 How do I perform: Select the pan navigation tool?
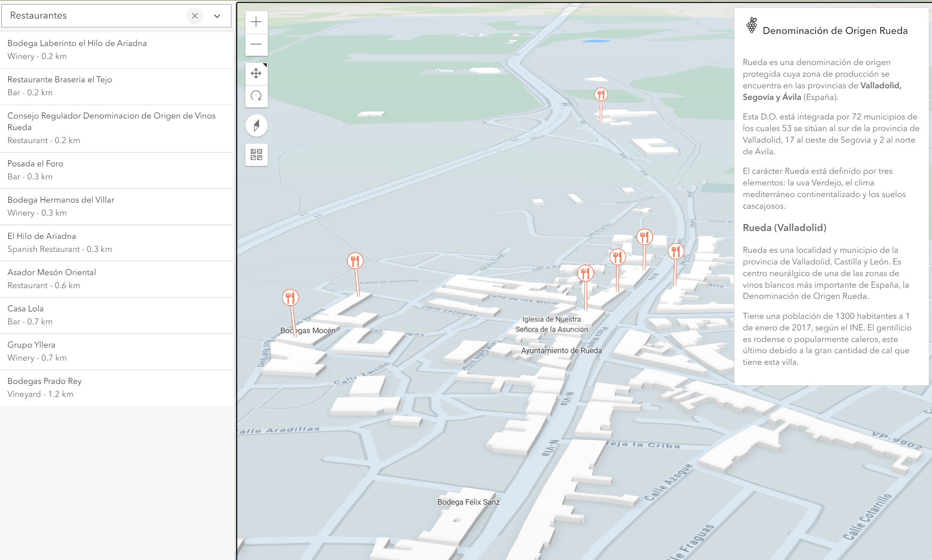point(256,73)
